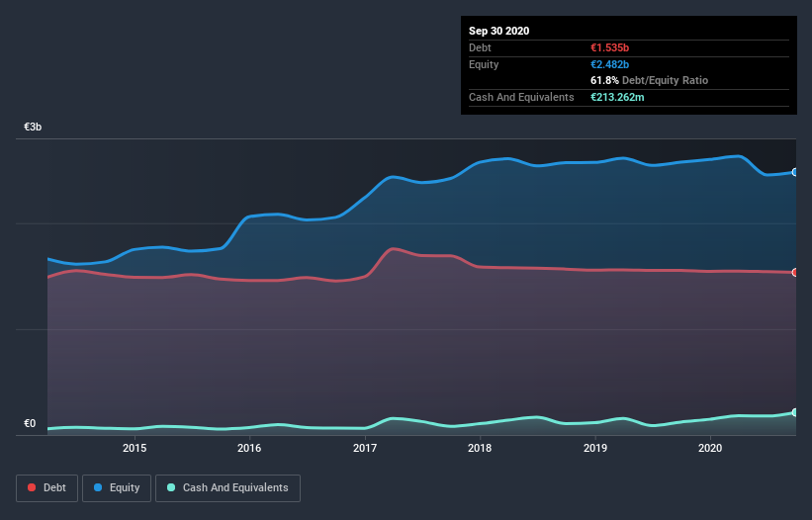Image resolution: width=812 pixels, height=520 pixels.
Task: Click the 2019 x-axis label
Action: (595, 448)
